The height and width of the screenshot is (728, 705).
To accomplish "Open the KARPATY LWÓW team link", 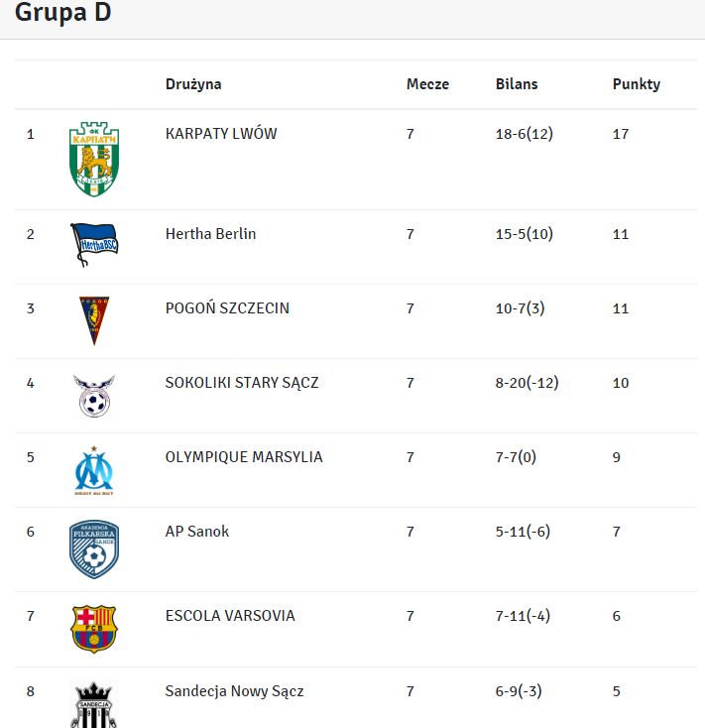I will (221, 134).
